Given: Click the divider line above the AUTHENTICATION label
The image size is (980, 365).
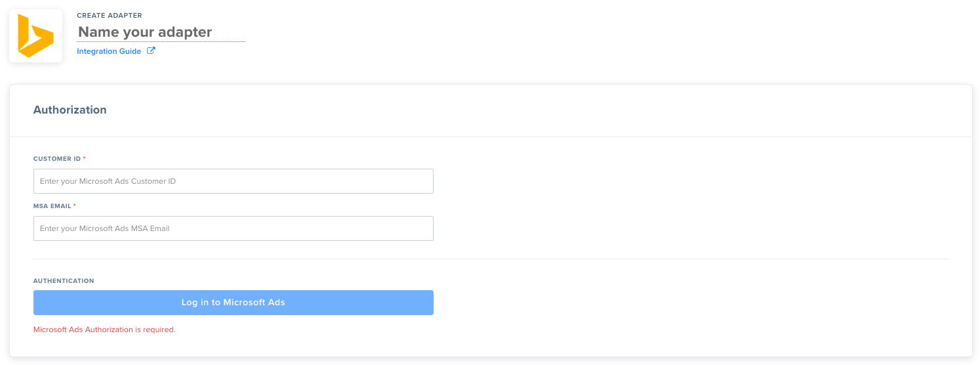Looking at the screenshot, I should click(491, 259).
